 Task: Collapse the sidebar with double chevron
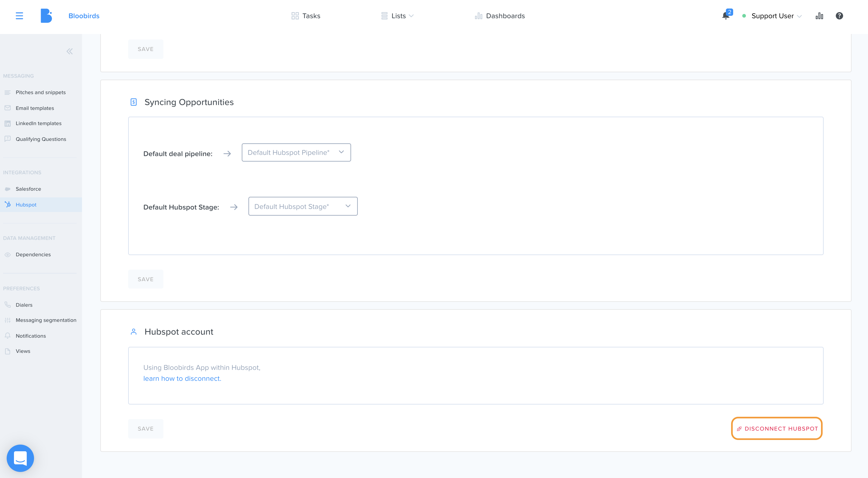(x=70, y=51)
